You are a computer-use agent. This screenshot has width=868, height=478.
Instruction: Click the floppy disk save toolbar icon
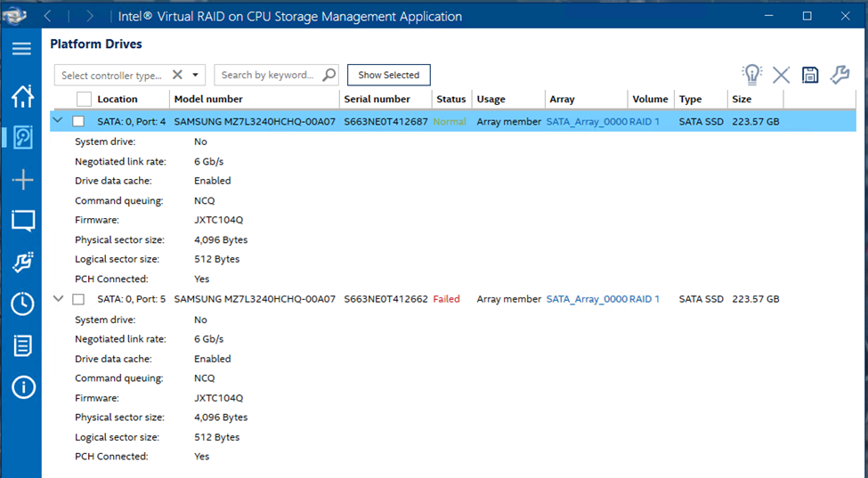[x=810, y=75]
